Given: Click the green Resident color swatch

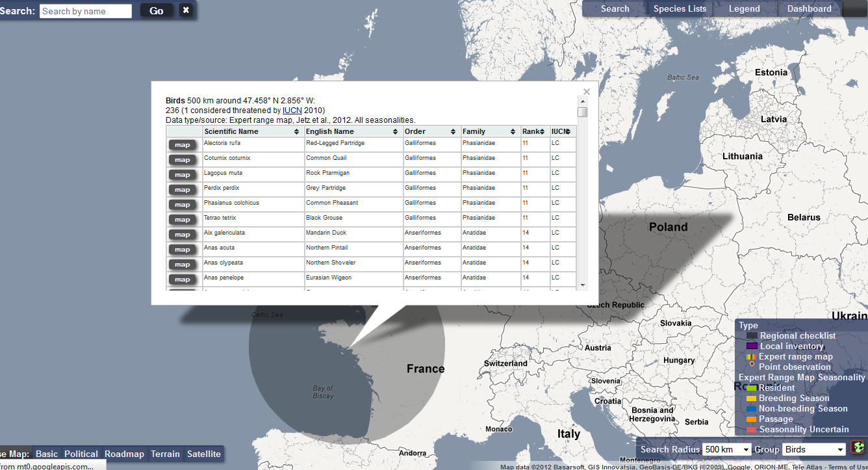Looking at the screenshot, I should coord(752,387).
